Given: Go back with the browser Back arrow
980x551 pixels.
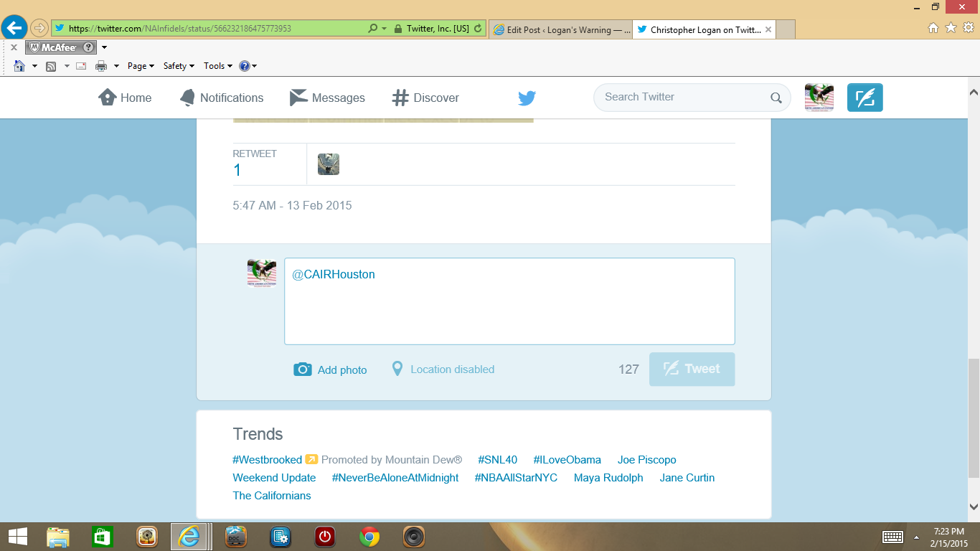Looking at the screenshot, I should pyautogui.click(x=14, y=29).
